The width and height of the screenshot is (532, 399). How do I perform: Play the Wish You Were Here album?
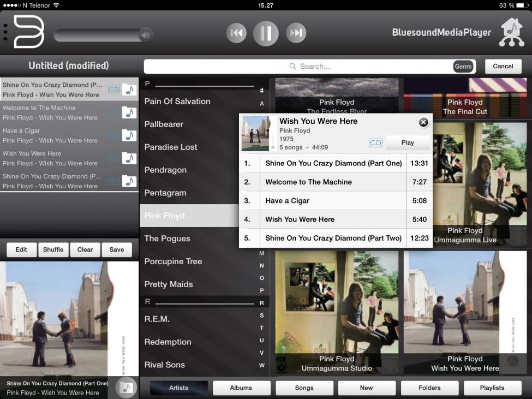(408, 142)
